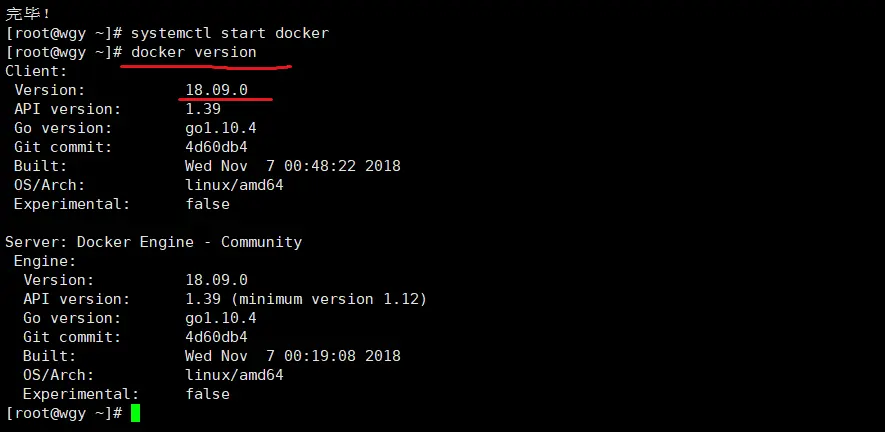885x432 pixels.
Task: Click the 'Experimental:' label in Client section
Action: (x=72, y=204)
